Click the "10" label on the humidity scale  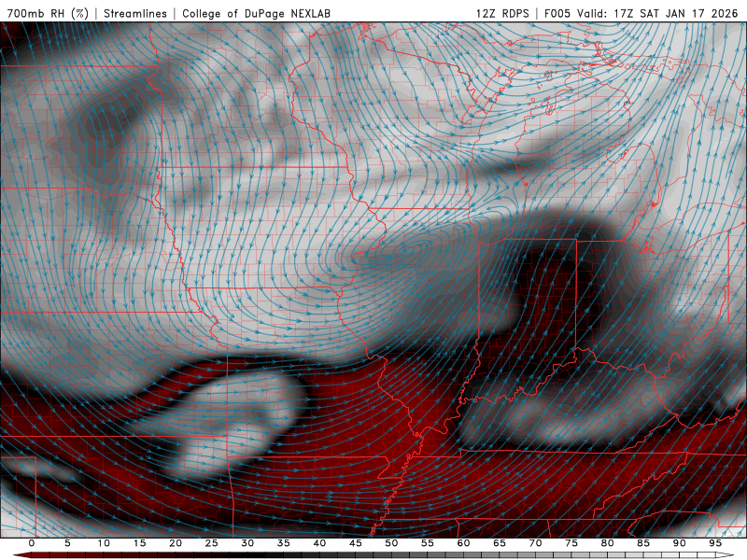[x=104, y=543]
